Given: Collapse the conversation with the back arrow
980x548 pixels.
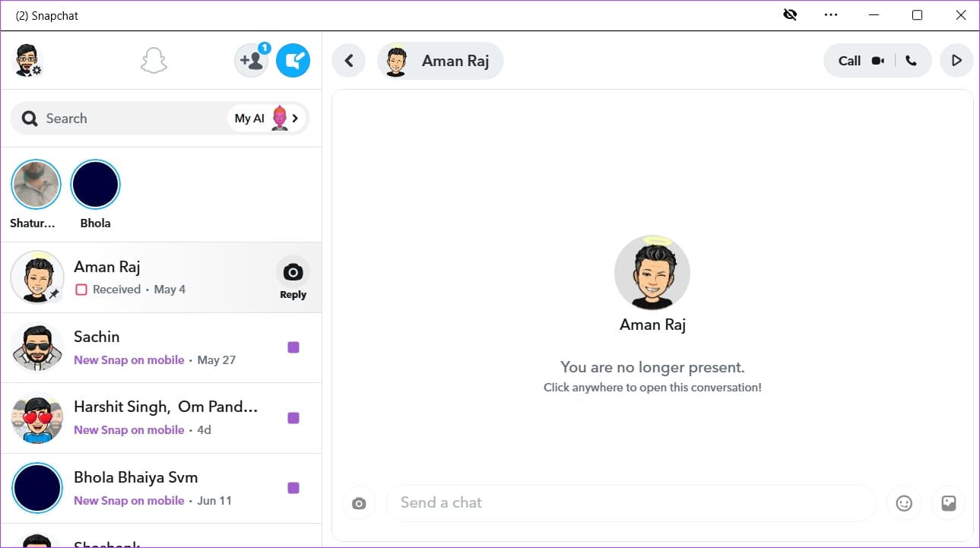Looking at the screenshot, I should [x=348, y=60].
